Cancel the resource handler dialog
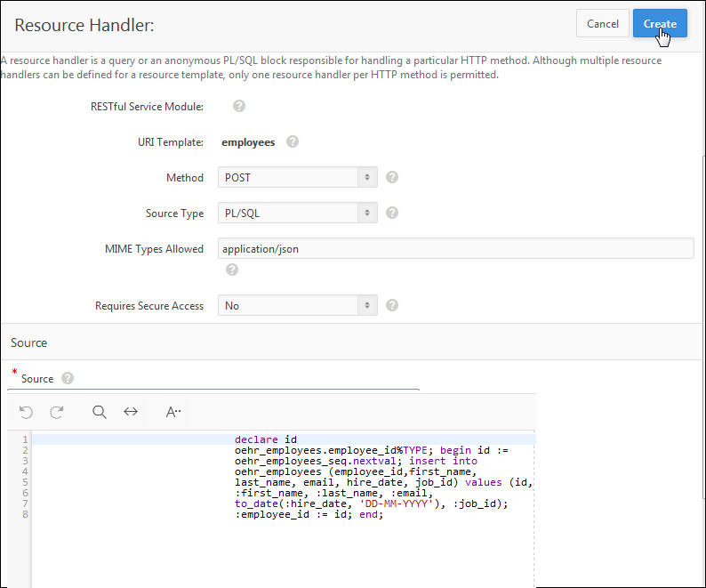The height and width of the screenshot is (588, 706). click(x=602, y=24)
